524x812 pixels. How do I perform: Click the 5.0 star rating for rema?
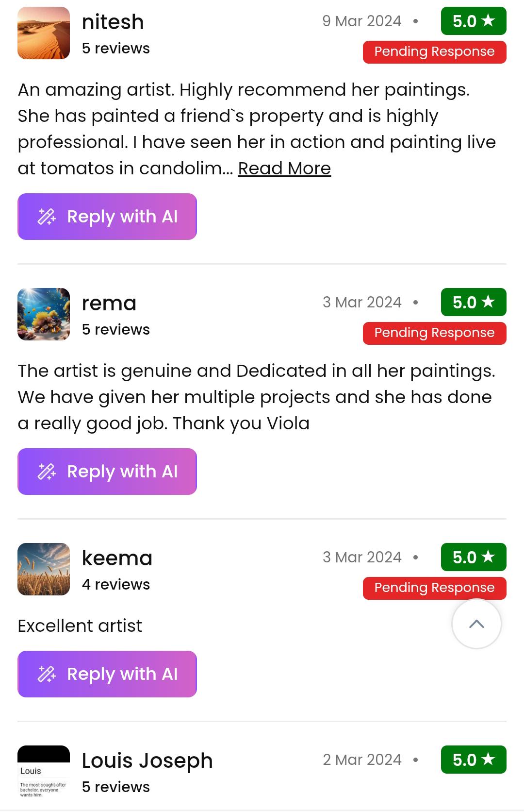473,302
